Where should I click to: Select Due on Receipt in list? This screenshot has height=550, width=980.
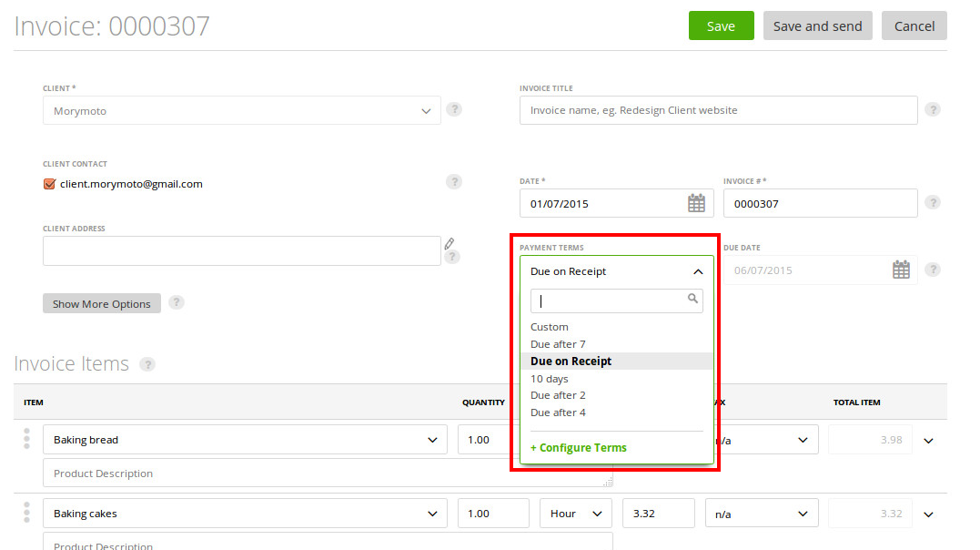[616, 361]
